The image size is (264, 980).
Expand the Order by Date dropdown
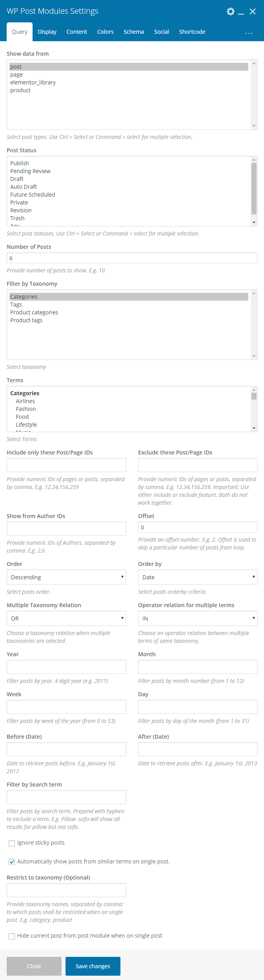click(x=198, y=577)
